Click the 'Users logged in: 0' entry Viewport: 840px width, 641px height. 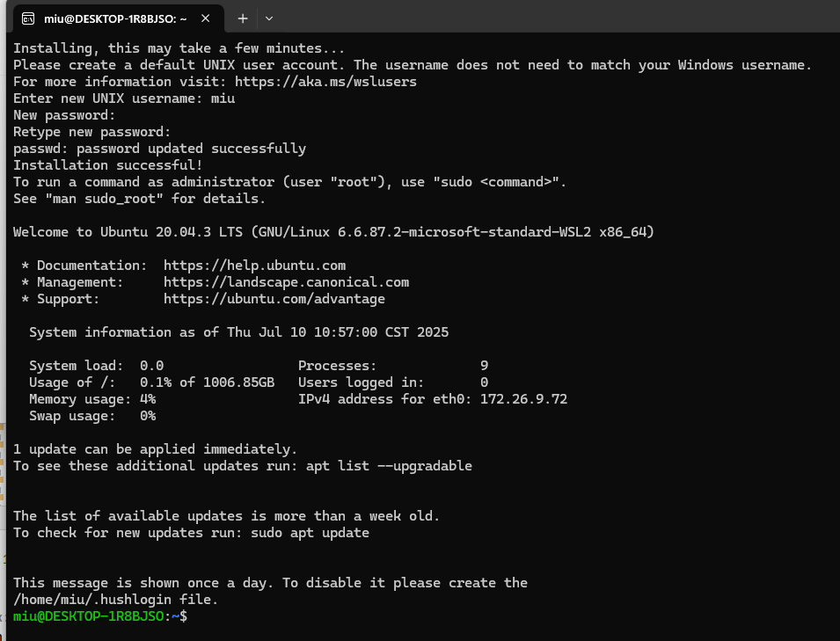pyautogui.click(x=393, y=382)
